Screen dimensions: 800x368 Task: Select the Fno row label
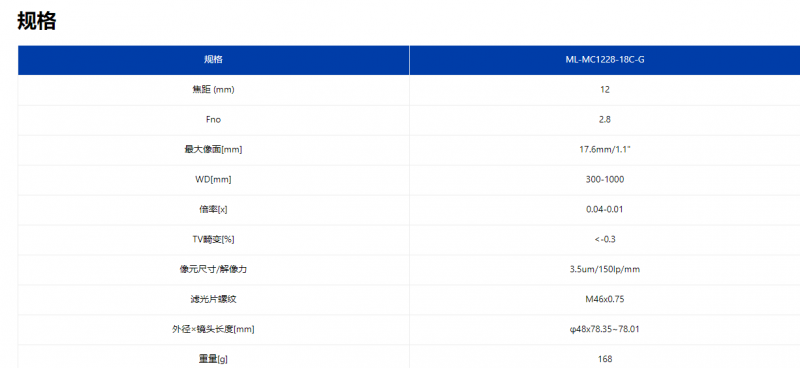(x=213, y=120)
